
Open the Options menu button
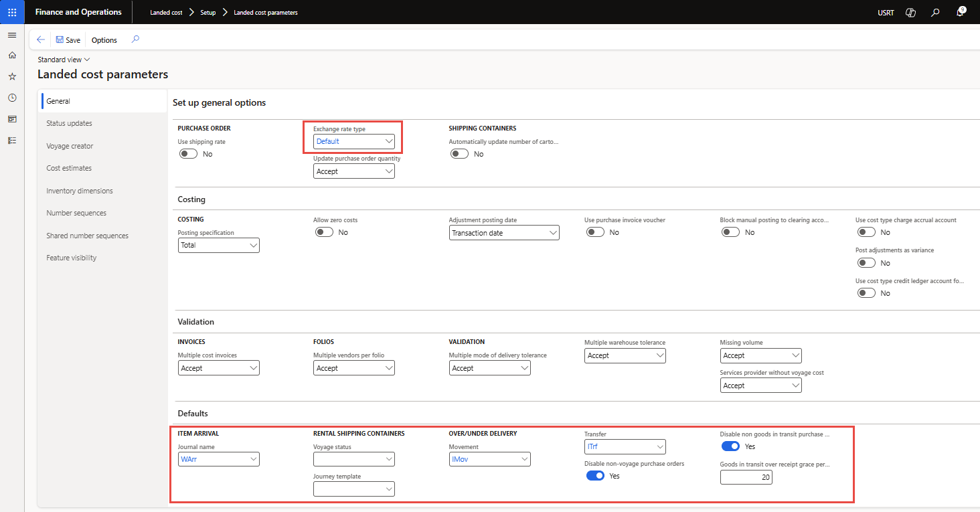pyautogui.click(x=104, y=40)
